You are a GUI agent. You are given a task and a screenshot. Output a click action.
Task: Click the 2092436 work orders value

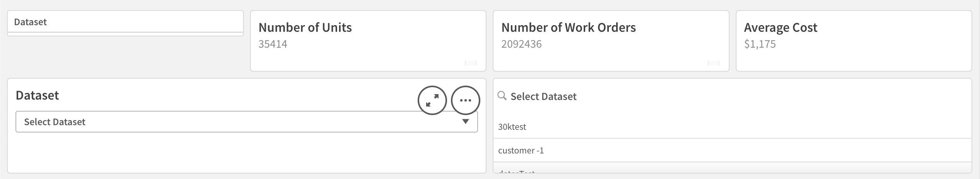pyautogui.click(x=521, y=44)
